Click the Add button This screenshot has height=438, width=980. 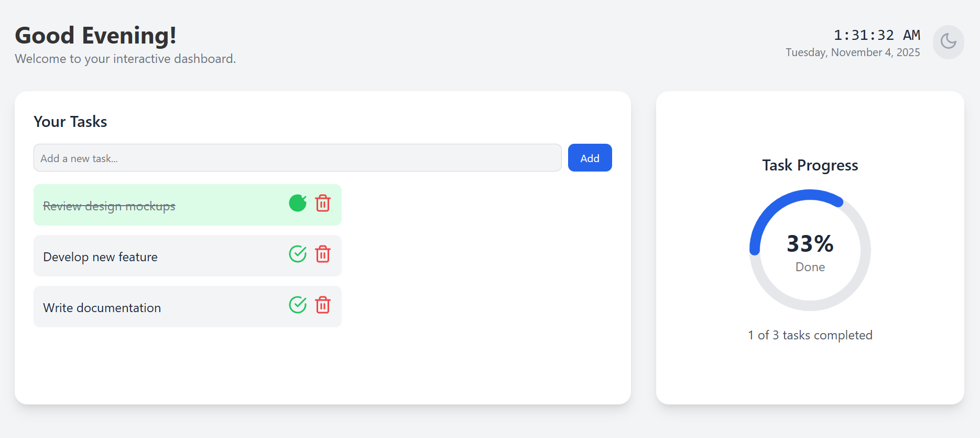pyautogui.click(x=590, y=158)
